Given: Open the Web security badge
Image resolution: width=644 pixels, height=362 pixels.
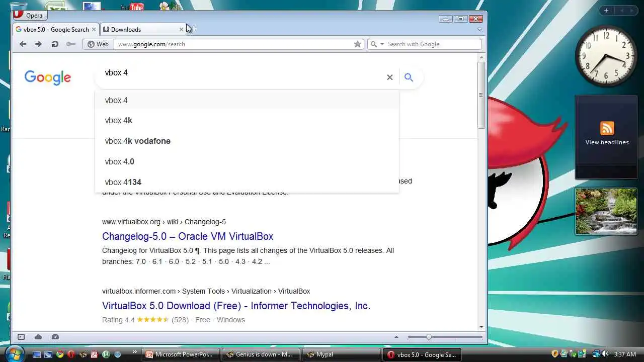Looking at the screenshot, I should 98,44.
